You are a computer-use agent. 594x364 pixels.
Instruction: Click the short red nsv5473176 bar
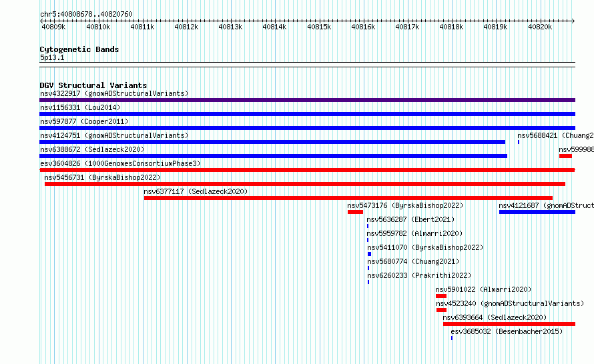pyautogui.click(x=355, y=212)
